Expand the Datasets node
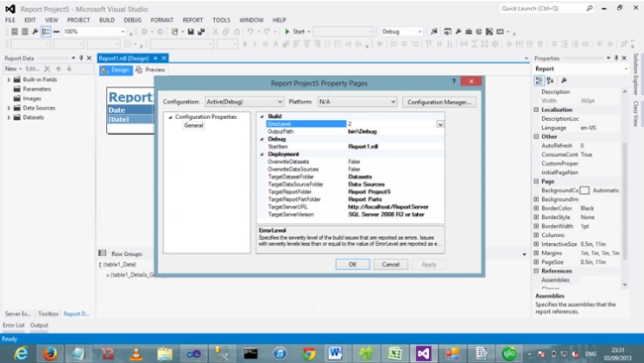644x363 pixels. point(9,118)
